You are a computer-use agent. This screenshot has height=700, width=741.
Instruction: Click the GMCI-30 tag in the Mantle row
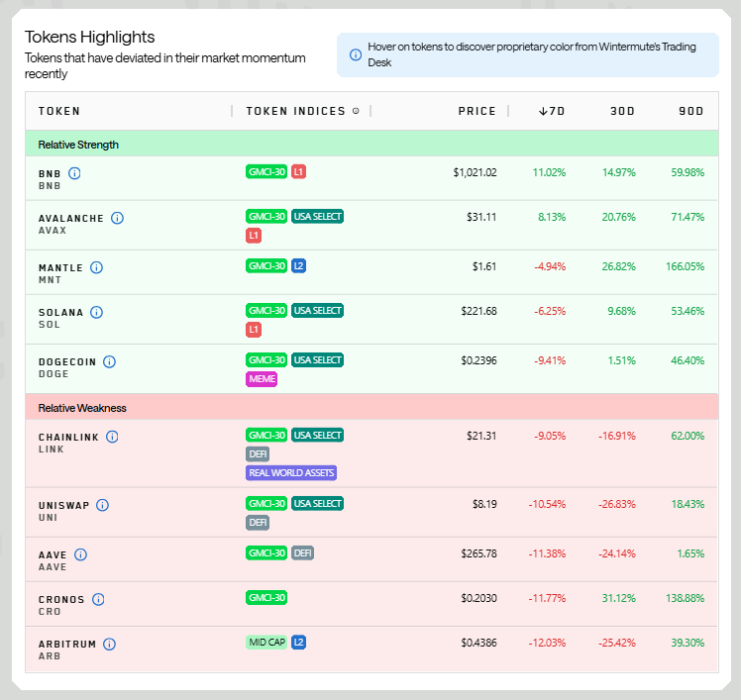266,266
